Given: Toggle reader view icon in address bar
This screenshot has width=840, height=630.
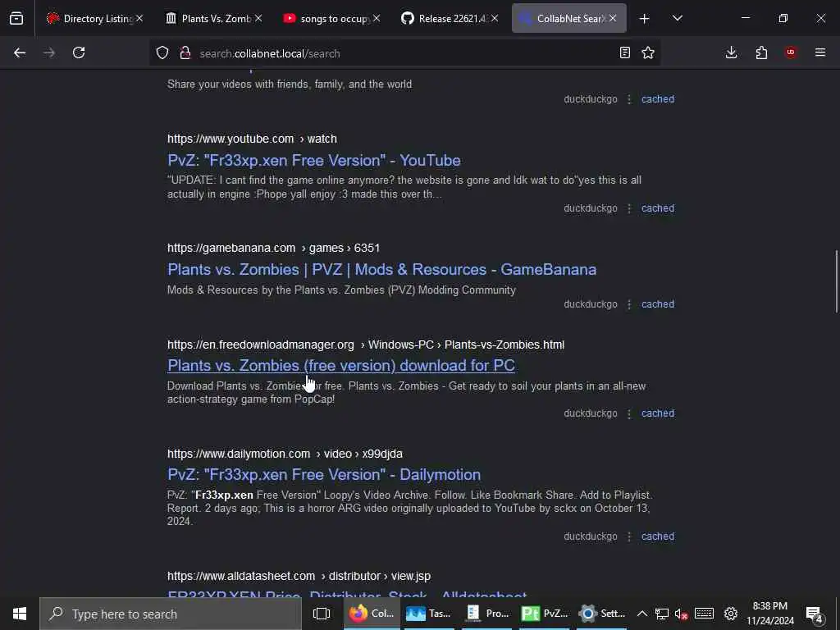Looking at the screenshot, I should click(624, 52).
